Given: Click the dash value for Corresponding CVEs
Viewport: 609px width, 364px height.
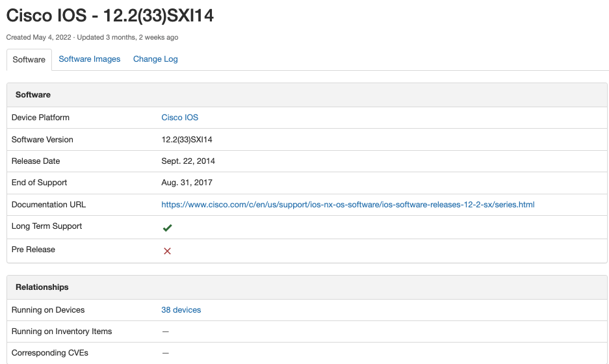Looking at the screenshot, I should pyautogui.click(x=166, y=353).
